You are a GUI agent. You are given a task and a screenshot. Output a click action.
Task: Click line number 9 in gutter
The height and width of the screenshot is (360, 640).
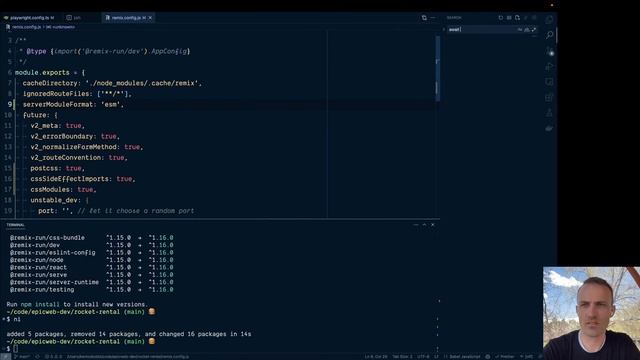click(x=10, y=104)
